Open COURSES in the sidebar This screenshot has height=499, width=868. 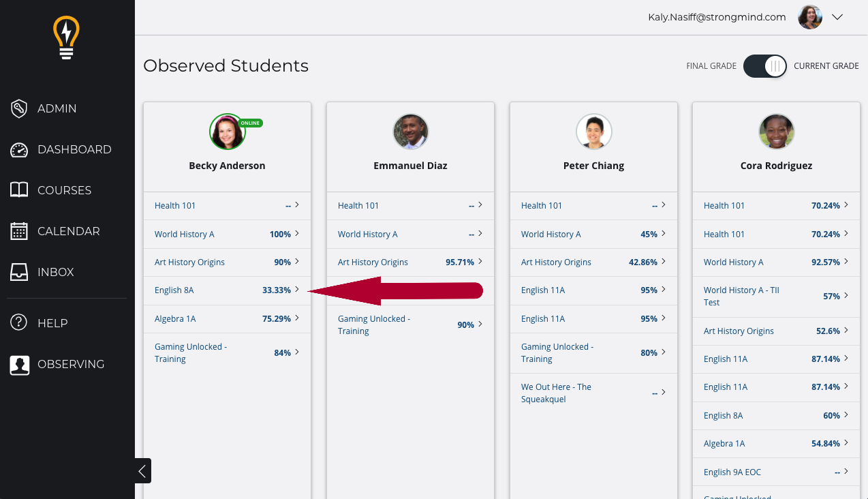pyautogui.click(x=64, y=190)
